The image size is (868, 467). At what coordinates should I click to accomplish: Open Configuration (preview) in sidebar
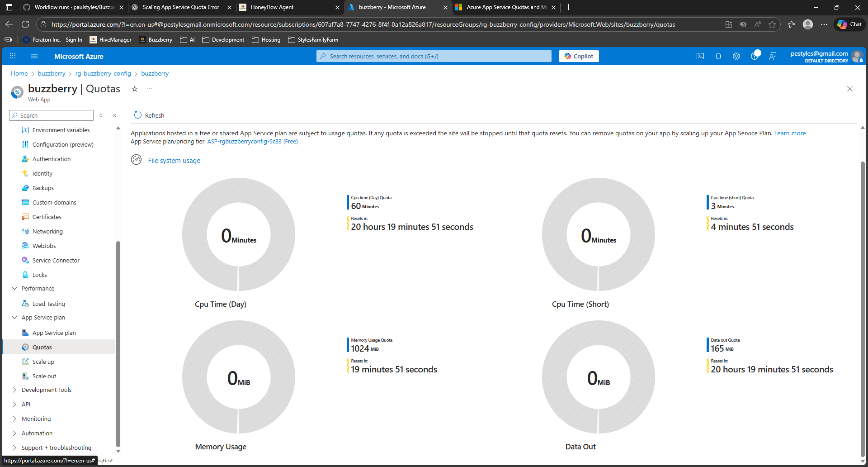(x=63, y=144)
